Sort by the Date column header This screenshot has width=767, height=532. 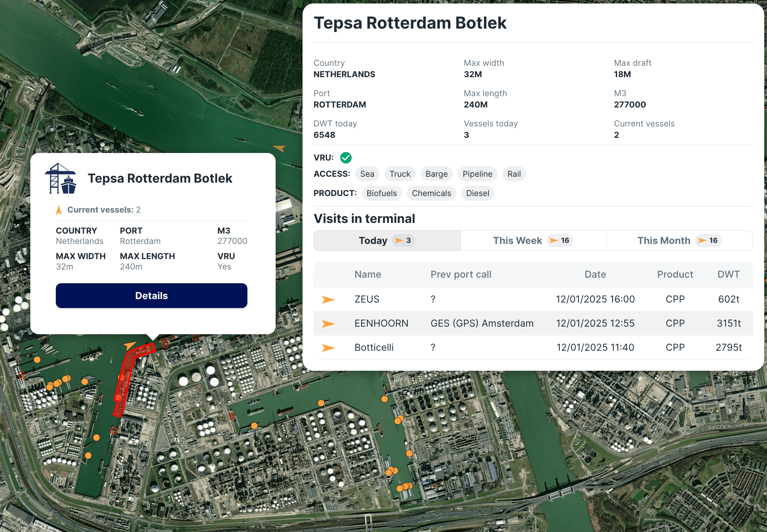coord(595,274)
